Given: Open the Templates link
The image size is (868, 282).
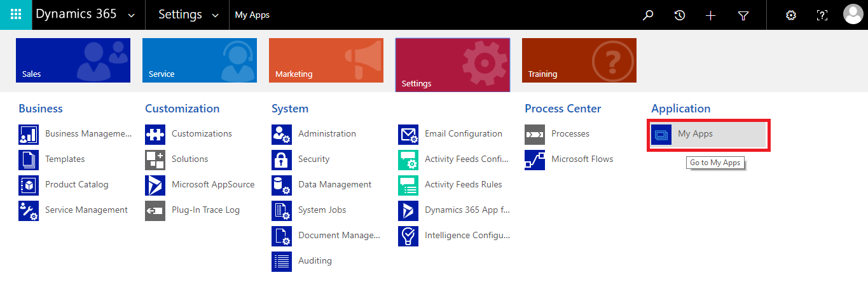Looking at the screenshot, I should (65, 159).
